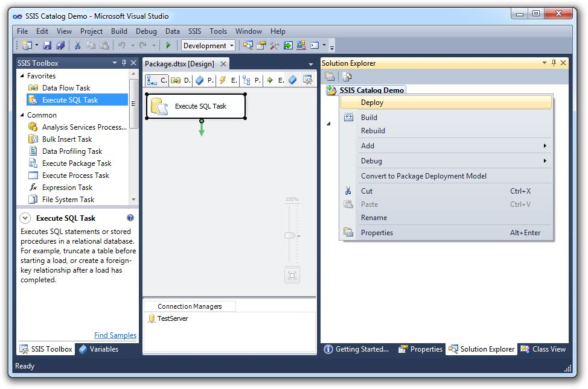Click the Redo arrow toolbar icon
588x389 pixels.
(x=143, y=45)
